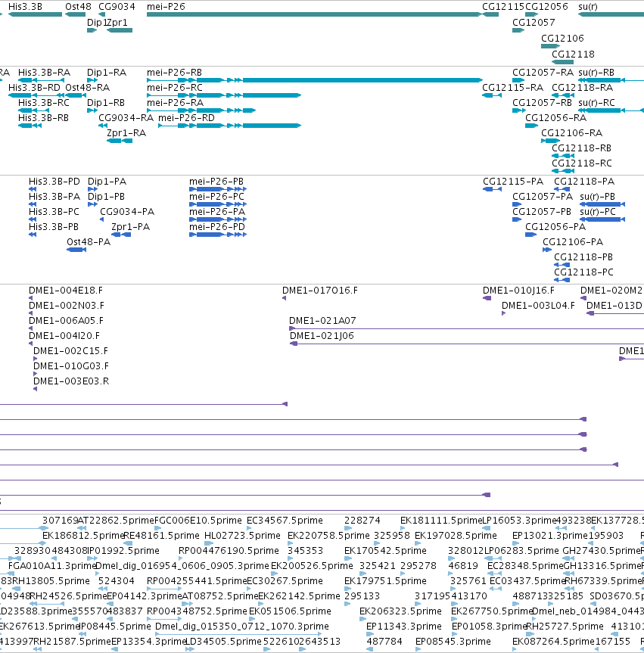Viewport: 644px width, 653px height.
Task: Open the His3.3B-RC transcript label
Action: (44, 102)
